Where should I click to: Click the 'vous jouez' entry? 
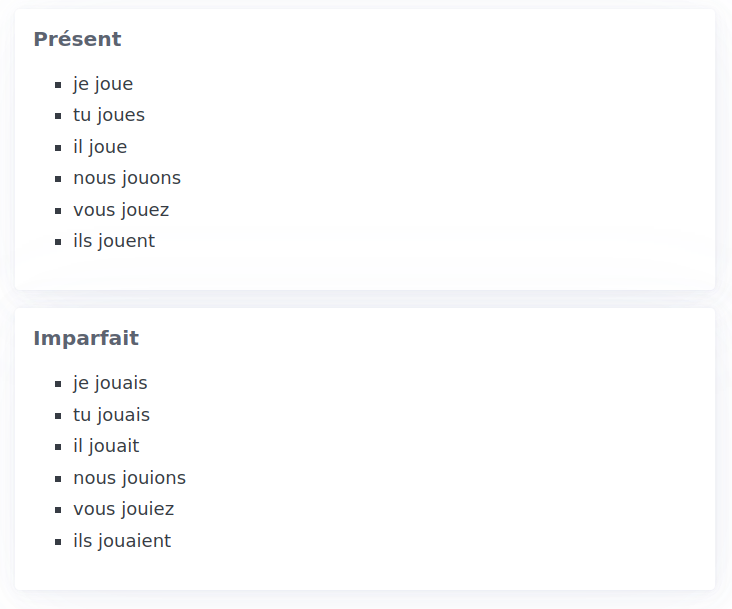(121, 210)
